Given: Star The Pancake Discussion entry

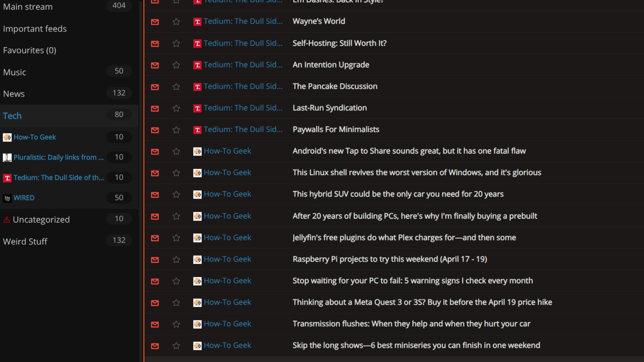Looking at the screenshot, I should (x=176, y=87).
